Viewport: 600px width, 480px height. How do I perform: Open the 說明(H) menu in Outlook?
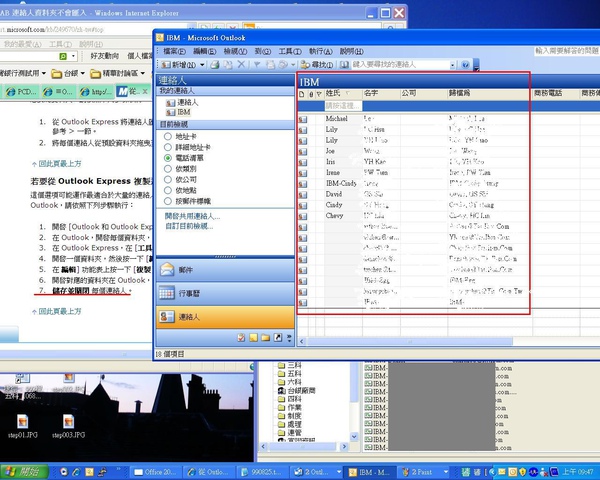[351, 51]
